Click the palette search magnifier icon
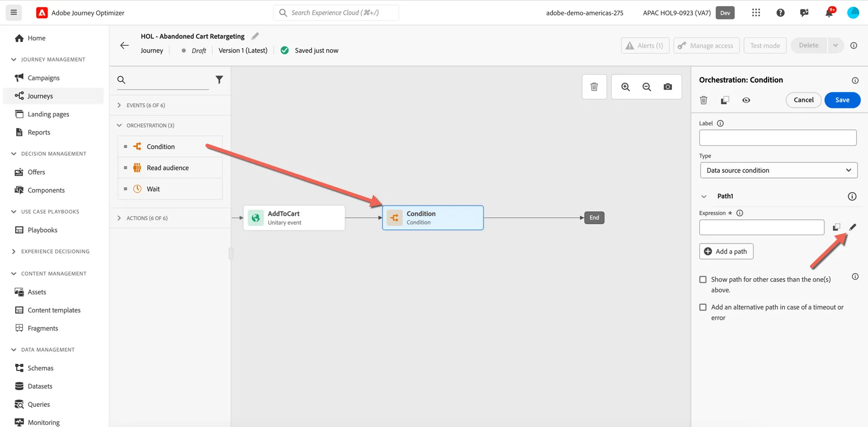 121,80
